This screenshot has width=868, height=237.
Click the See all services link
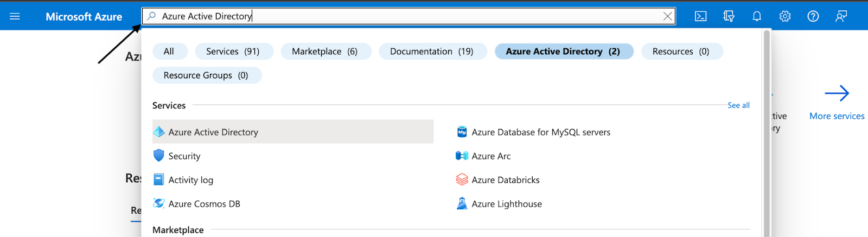pyautogui.click(x=738, y=105)
